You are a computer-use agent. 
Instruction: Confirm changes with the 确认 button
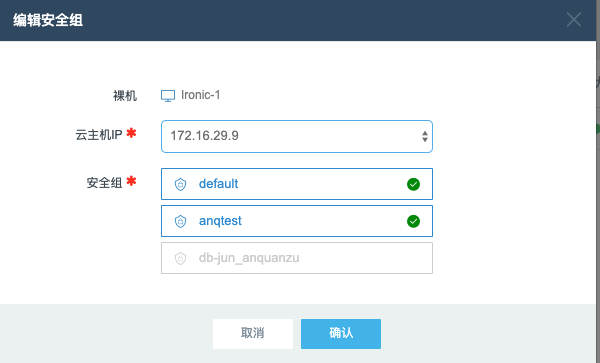pos(341,334)
